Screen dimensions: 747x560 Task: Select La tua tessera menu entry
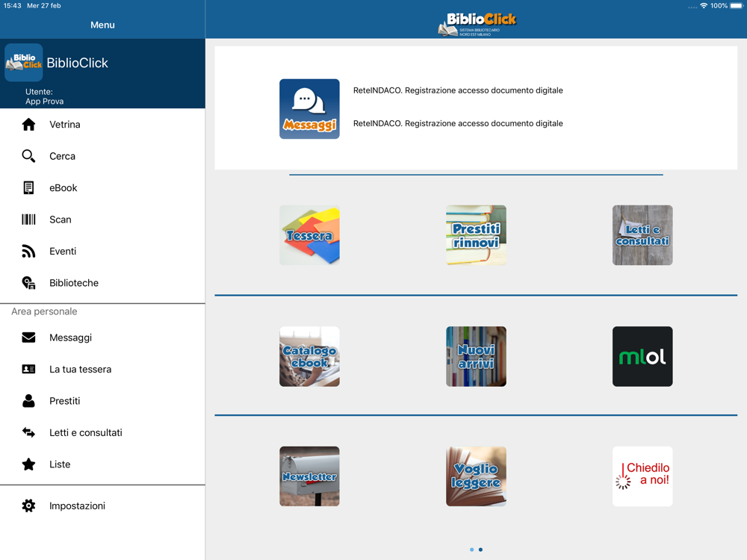click(102, 369)
